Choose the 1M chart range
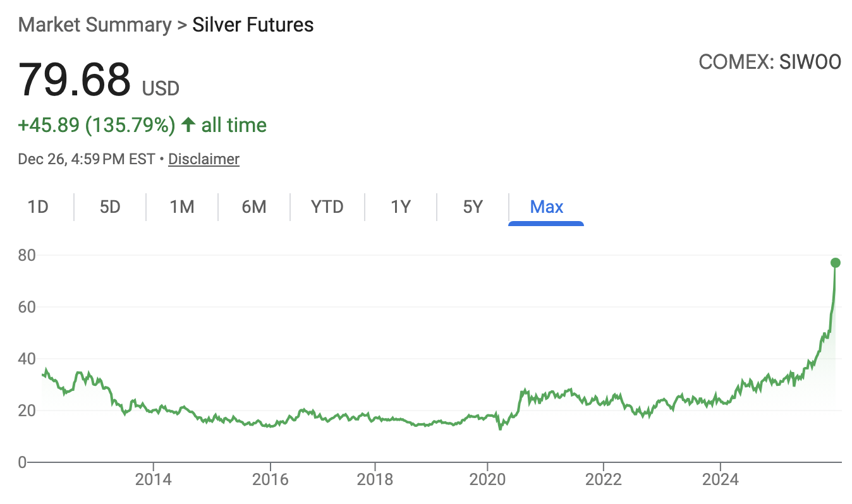The image size is (852, 504). point(182,207)
